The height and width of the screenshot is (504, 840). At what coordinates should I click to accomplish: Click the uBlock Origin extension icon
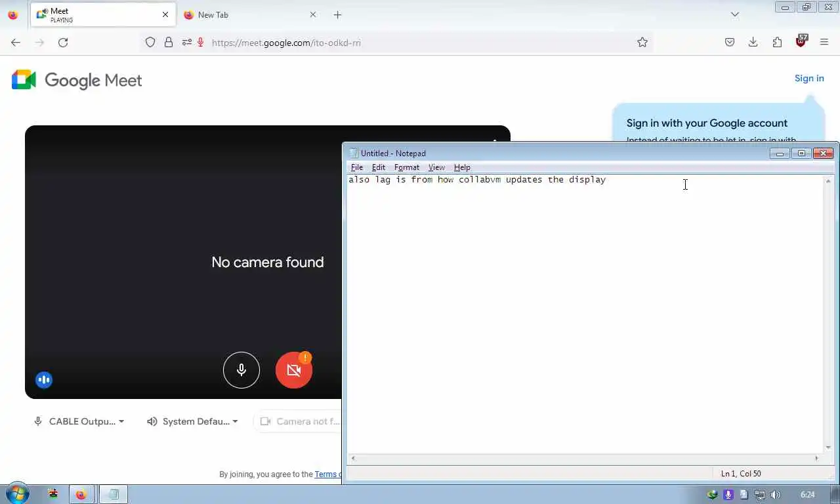pyautogui.click(x=801, y=41)
